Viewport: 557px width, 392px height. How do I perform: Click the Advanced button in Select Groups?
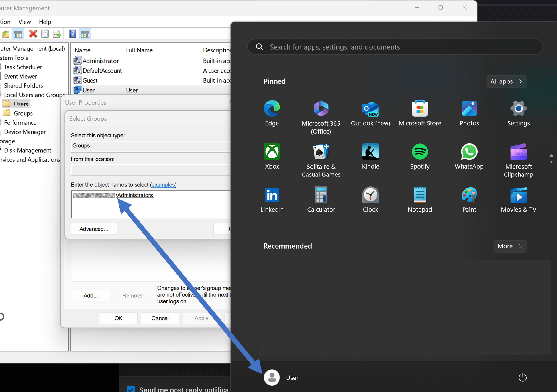94,229
